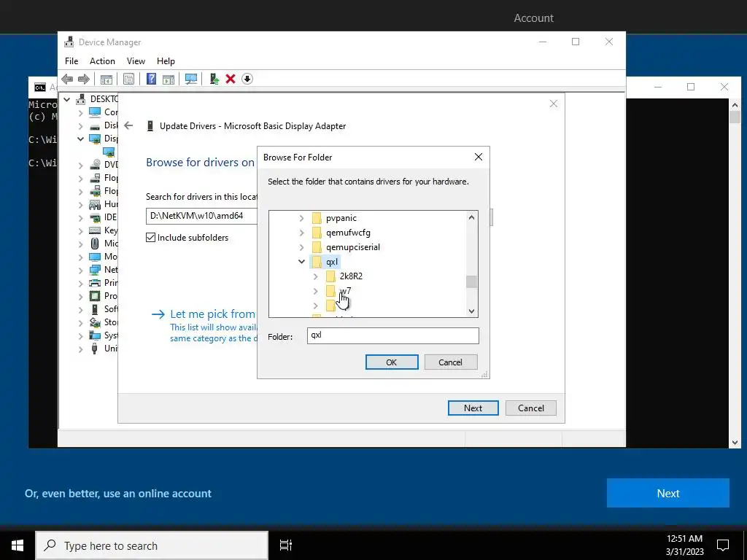Viewport: 747px width, 560px height.
Task: Click the red X Uninstall device icon
Action: coord(231,79)
